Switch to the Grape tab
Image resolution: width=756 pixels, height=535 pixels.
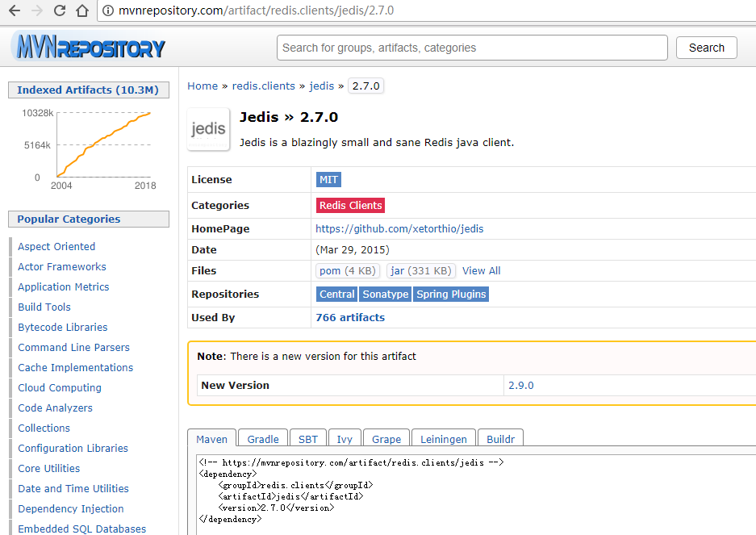click(x=386, y=438)
